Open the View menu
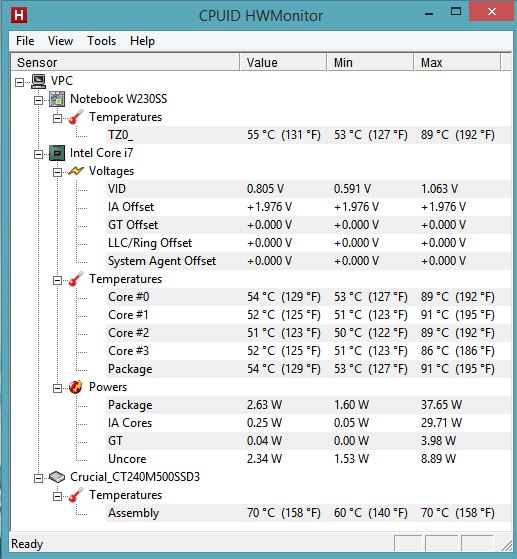The image size is (517, 559). [x=61, y=41]
